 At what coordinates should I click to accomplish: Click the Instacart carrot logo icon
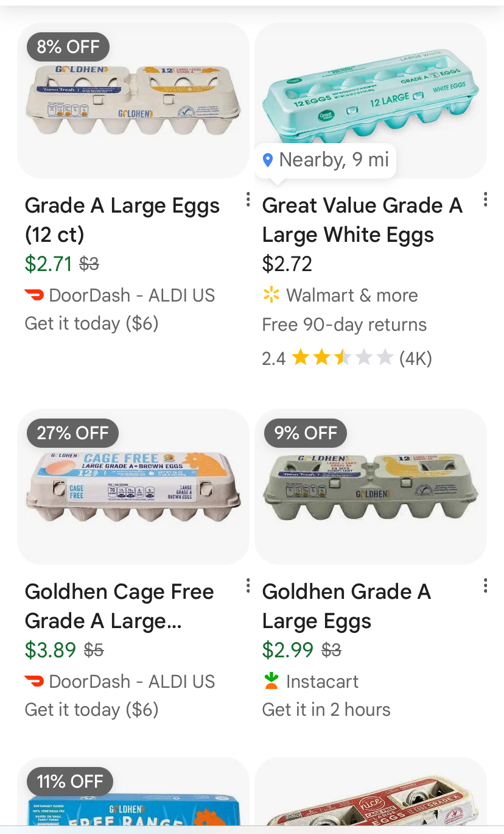(x=271, y=681)
